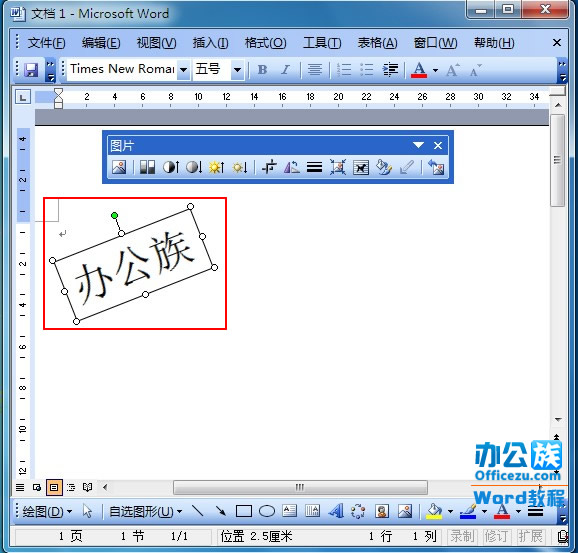Click the shrink font icon

(475, 69)
